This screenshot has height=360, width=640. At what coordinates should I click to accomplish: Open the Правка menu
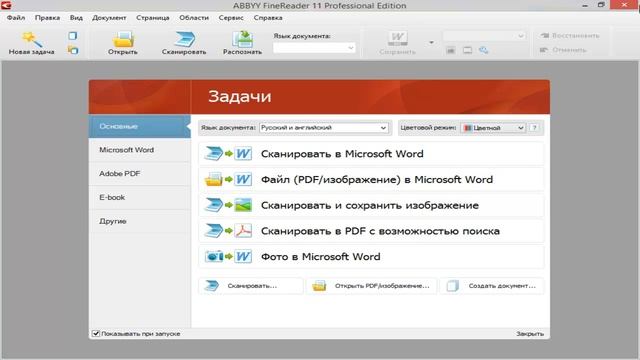point(47,18)
